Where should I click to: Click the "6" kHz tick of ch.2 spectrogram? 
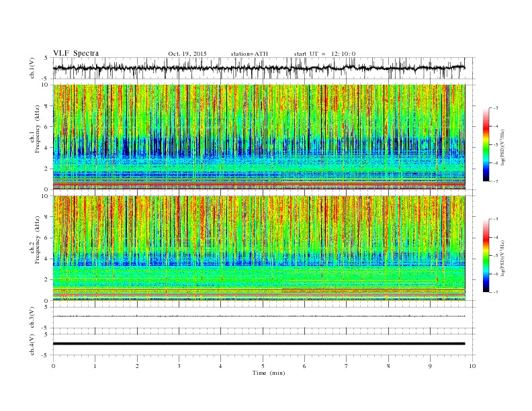click(x=47, y=238)
